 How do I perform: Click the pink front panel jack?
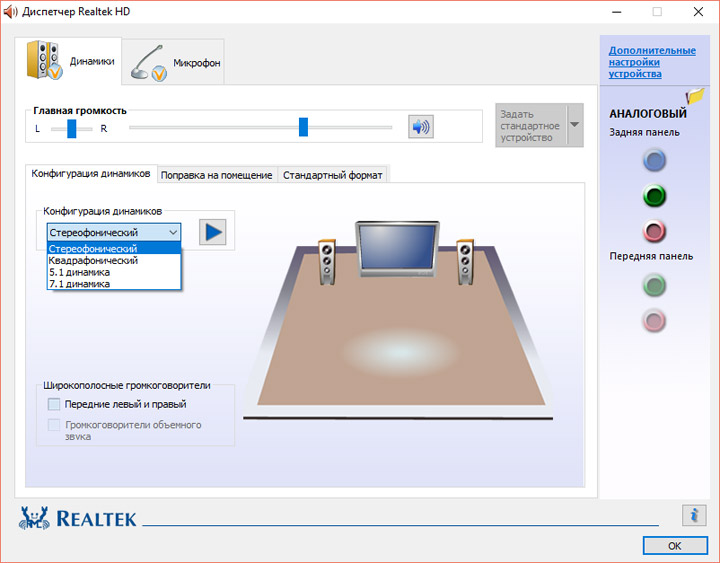pos(654,321)
